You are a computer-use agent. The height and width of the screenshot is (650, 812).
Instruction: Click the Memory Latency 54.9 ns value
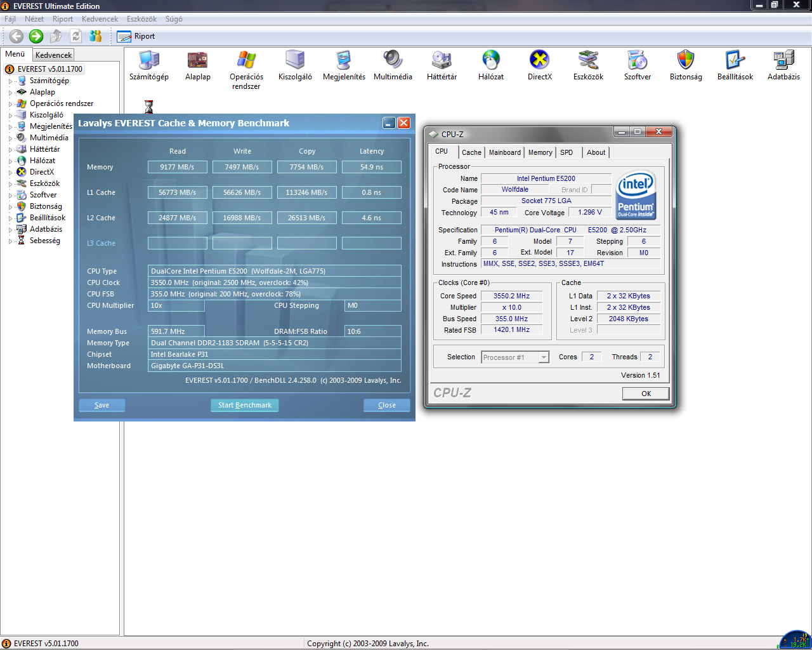[372, 167]
